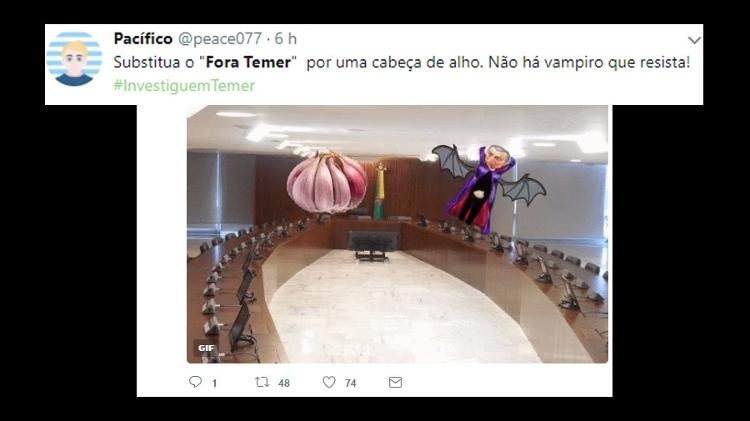Play the GIF of the meeting room
Image resolution: width=750 pixels, height=421 pixels.
pyautogui.click(x=397, y=234)
